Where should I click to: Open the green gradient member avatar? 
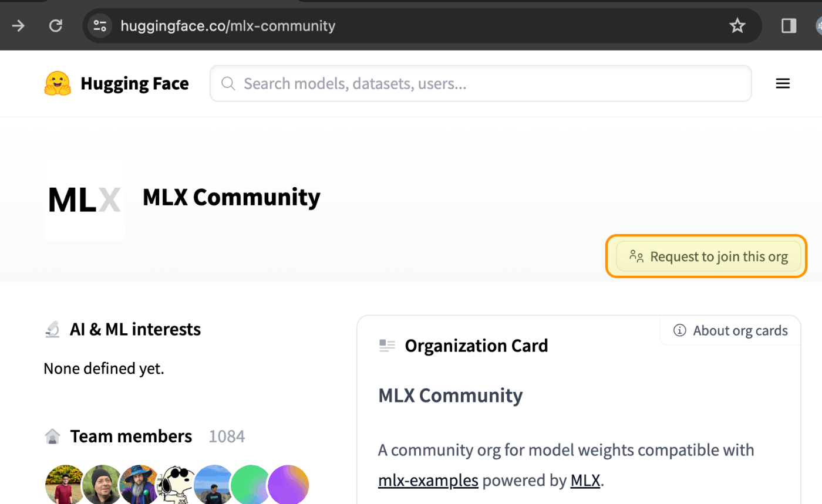pyautogui.click(x=250, y=485)
